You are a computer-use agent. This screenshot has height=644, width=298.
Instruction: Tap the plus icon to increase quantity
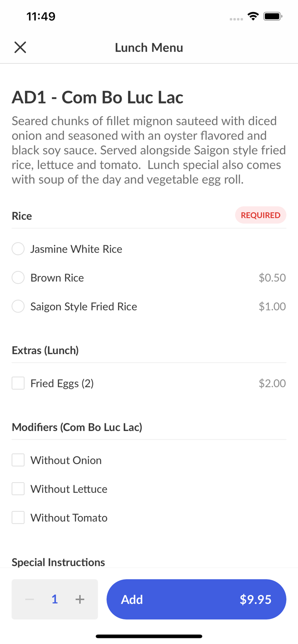[80, 599]
